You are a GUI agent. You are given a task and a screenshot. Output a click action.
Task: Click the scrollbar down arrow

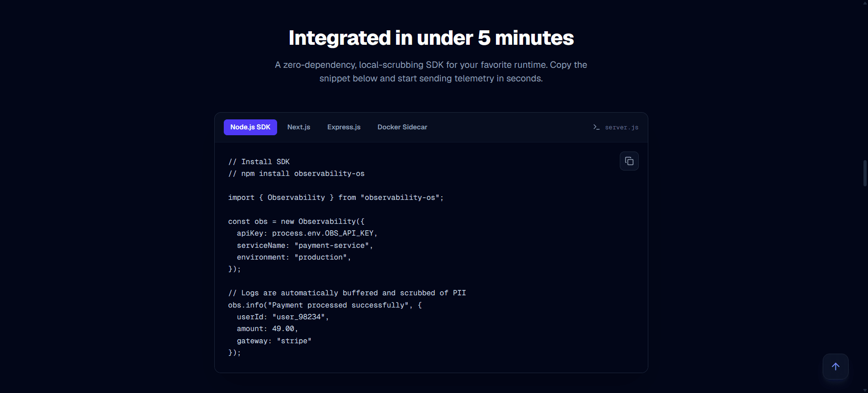pos(865,390)
